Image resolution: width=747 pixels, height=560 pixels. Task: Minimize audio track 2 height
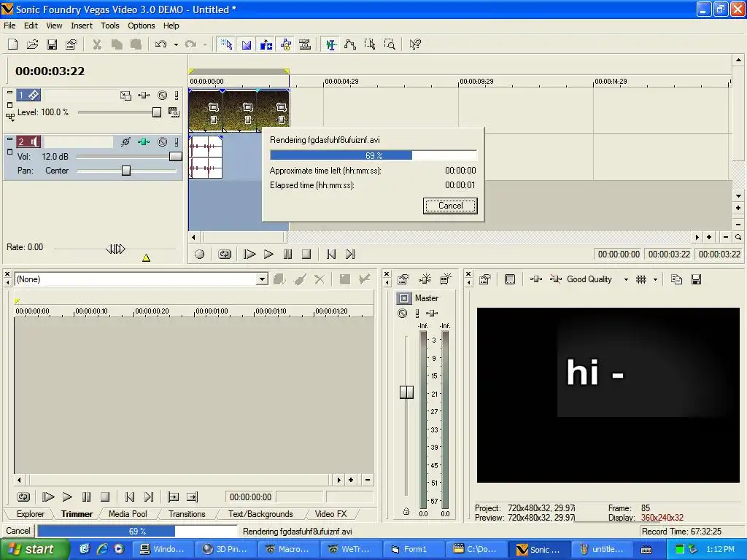pyautogui.click(x=9, y=139)
